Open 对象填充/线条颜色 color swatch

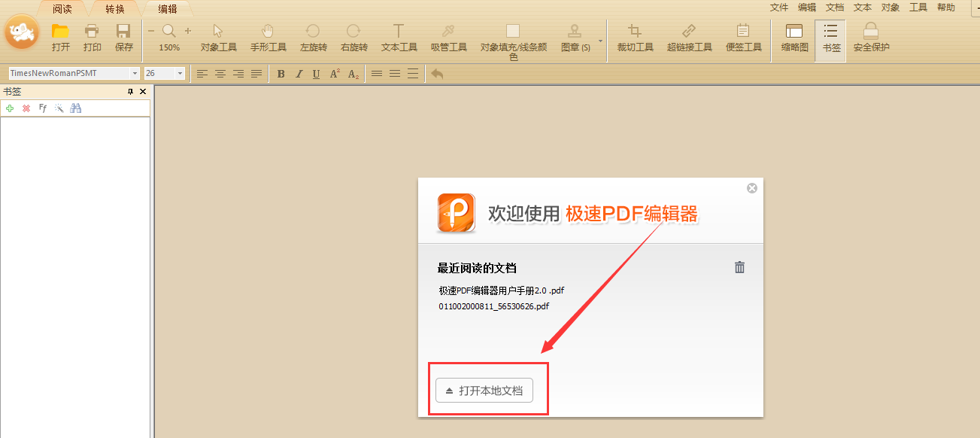513,31
